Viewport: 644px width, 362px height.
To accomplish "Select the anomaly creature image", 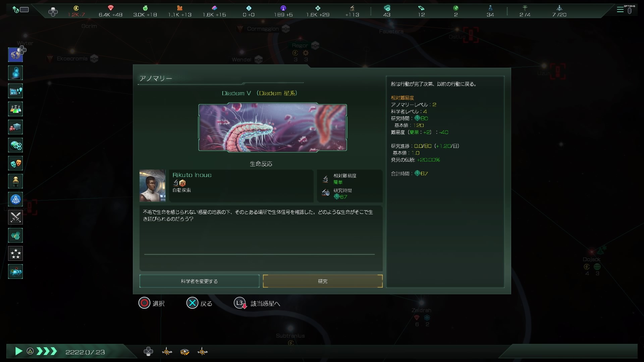I will pyautogui.click(x=272, y=127).
